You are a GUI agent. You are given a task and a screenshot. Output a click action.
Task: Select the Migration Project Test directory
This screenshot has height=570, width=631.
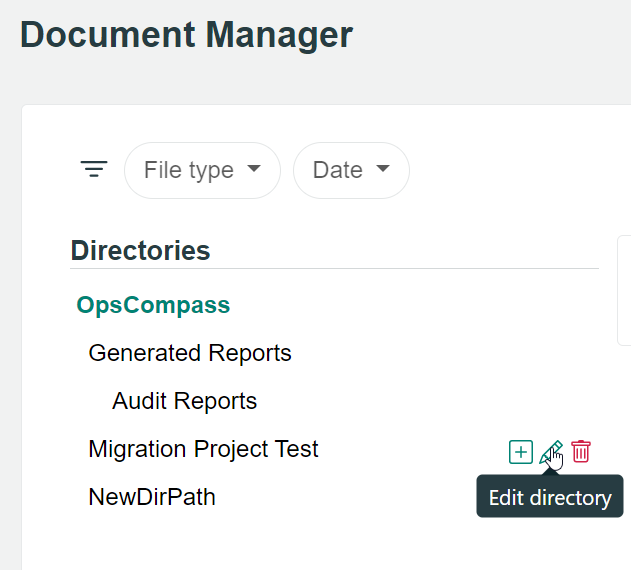coord(203,449)
